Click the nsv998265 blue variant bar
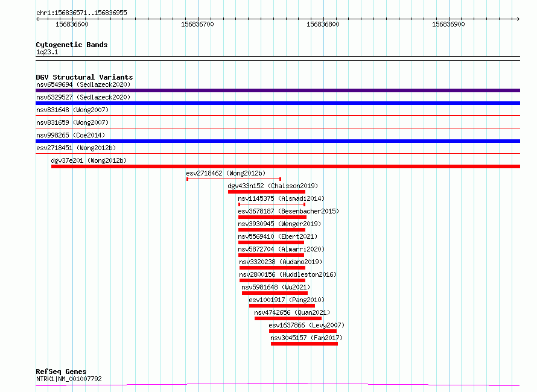 (x=278, y=141)
